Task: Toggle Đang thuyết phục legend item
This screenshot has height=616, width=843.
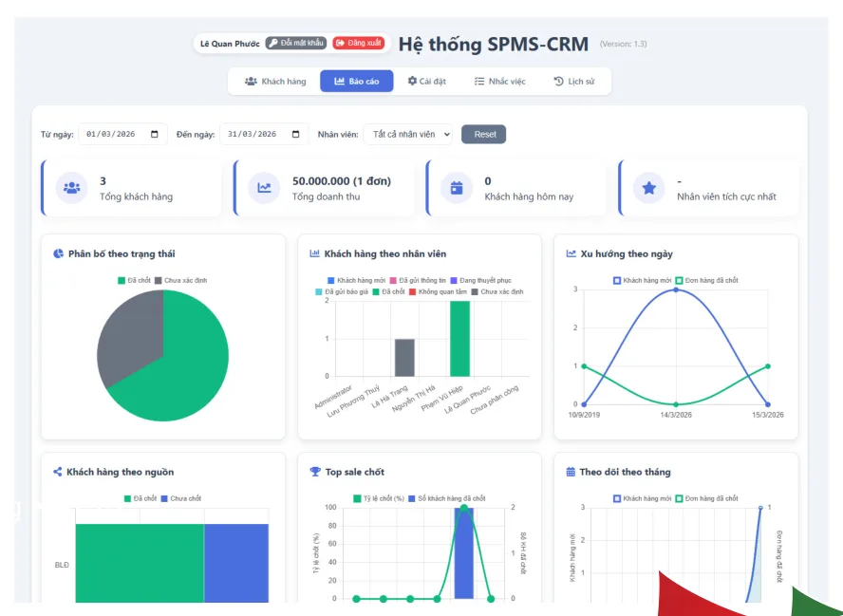Action: click(480, 281)
